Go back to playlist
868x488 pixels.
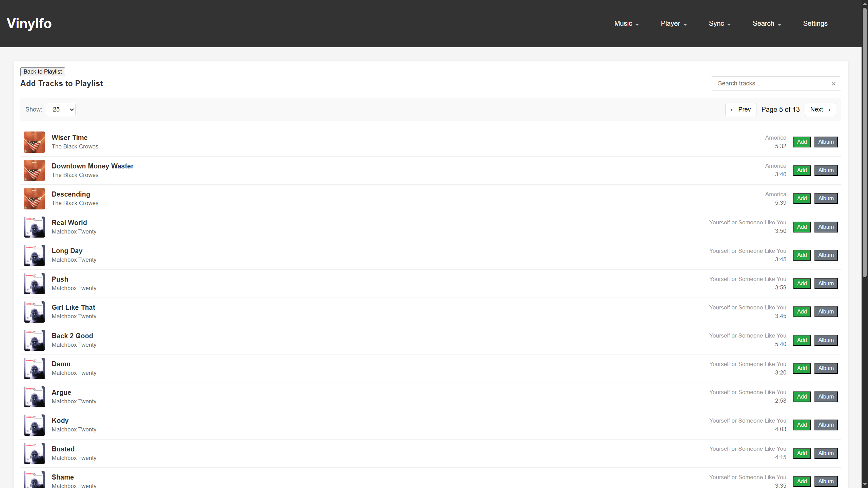tap(43, 72)
